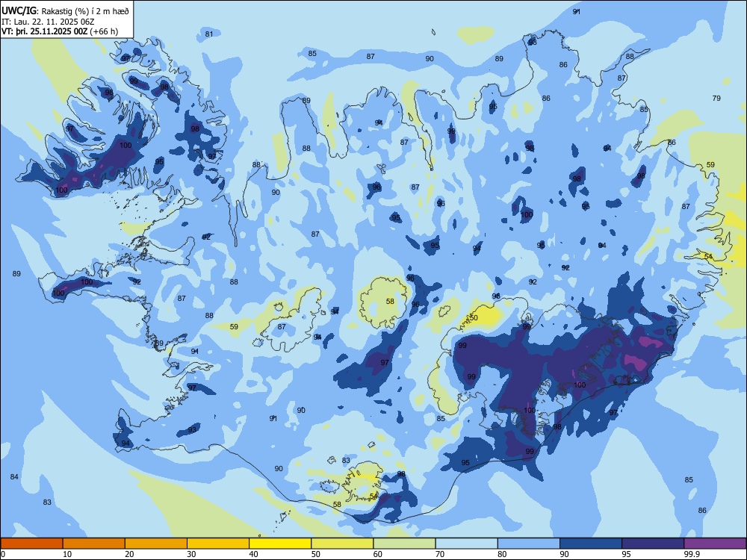747x560 pixels.
Task: Click the purple legend swatch above 99.9
Action: 715,544
